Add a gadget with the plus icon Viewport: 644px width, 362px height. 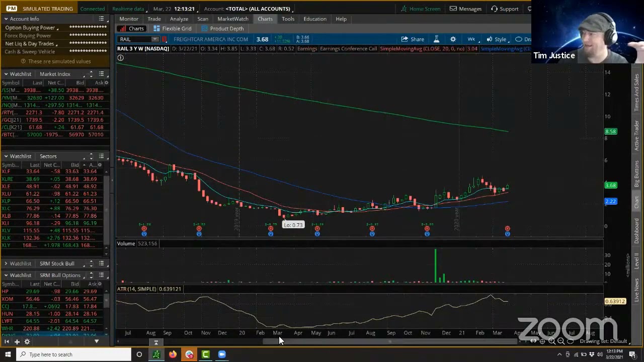point(17,342)
